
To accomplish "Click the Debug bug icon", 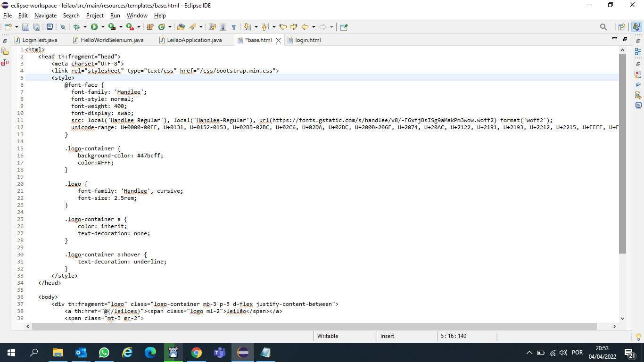I will pos(77,27).
